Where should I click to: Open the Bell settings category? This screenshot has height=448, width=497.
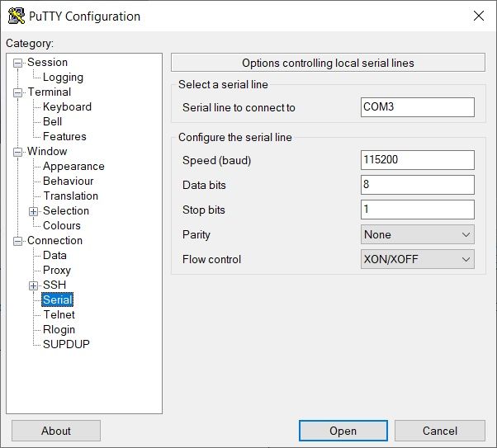point(52,121)
